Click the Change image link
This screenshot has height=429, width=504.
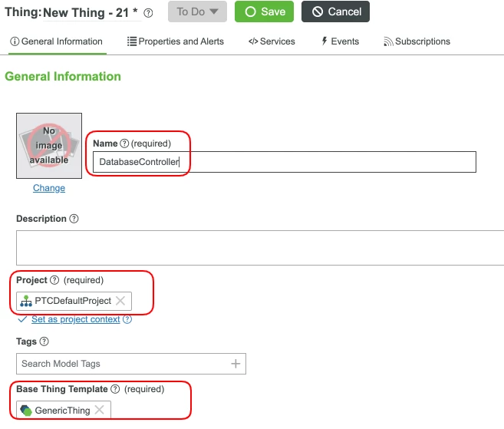(49, 188)
